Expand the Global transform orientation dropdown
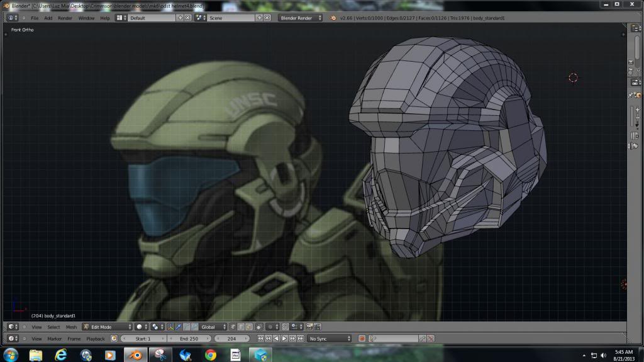 [x=213, y=327]
